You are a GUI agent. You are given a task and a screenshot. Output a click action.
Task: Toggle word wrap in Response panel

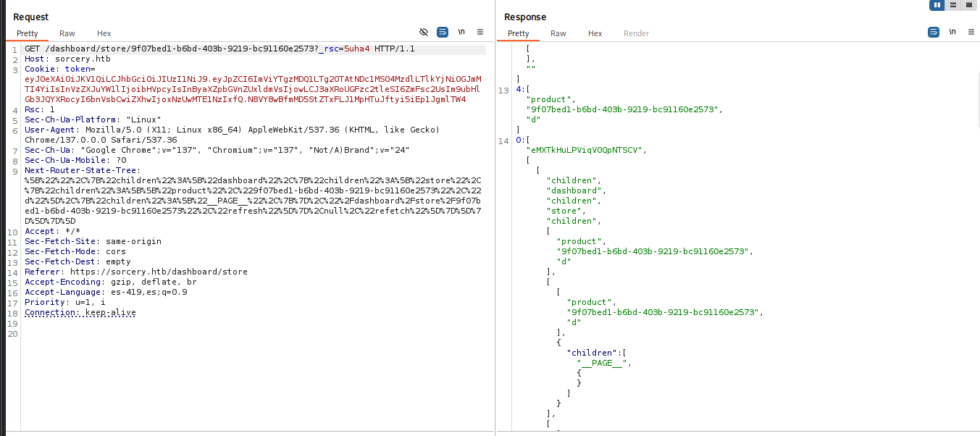pos(934,33)
